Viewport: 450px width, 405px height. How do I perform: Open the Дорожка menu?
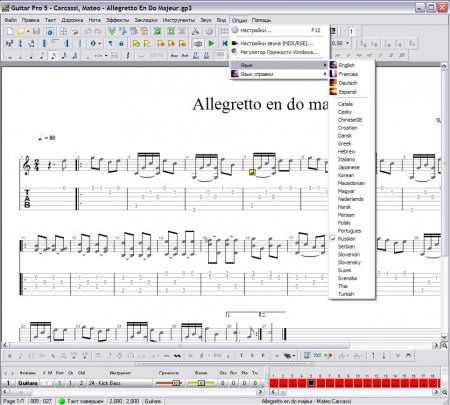[x=72, y=20]
